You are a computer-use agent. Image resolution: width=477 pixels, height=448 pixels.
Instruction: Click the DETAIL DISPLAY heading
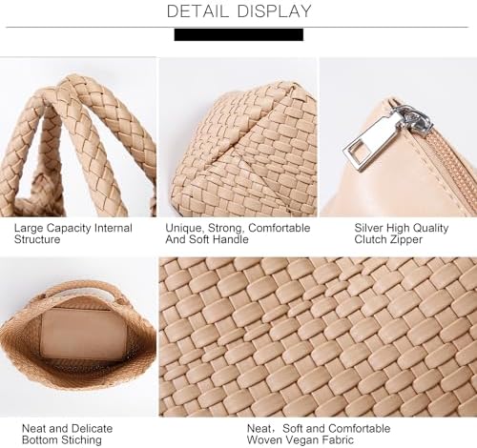tap(238, 11)
